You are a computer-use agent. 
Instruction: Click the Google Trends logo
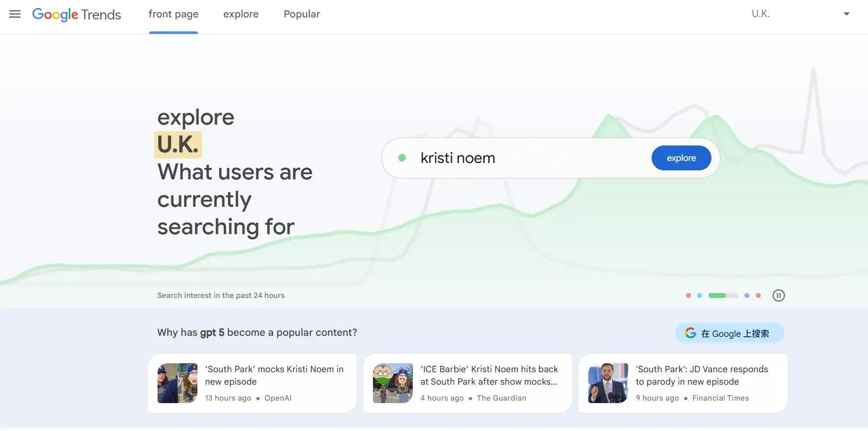[77, 14]
